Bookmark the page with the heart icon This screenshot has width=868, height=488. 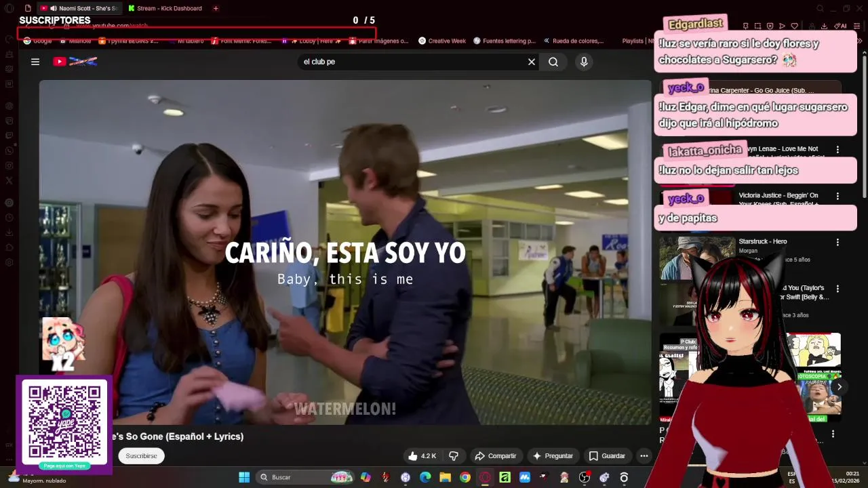coord(794,26)
